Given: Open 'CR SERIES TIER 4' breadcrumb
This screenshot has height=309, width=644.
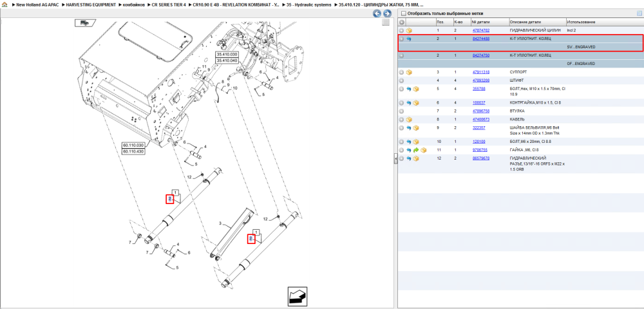Looking at the screenshot, I should [168, 5].
